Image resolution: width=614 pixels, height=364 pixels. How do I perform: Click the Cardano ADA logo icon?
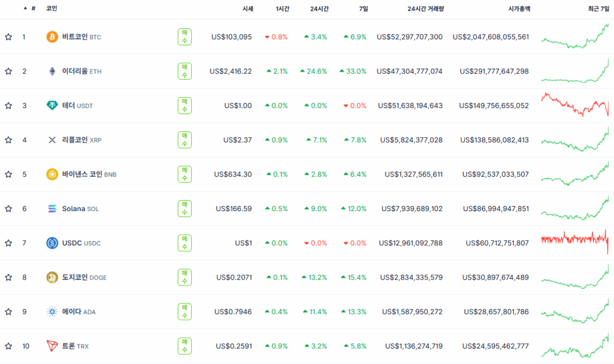(52, 312)
